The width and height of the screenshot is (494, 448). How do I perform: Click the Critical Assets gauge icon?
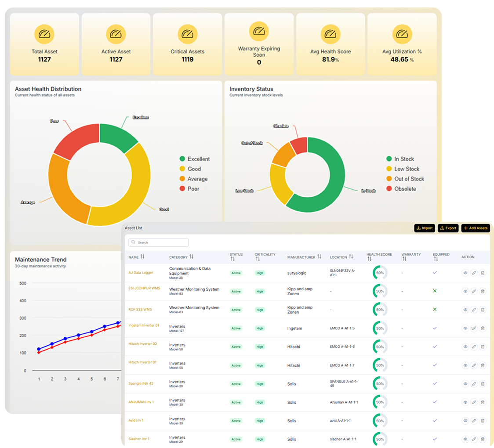(188, 34)
